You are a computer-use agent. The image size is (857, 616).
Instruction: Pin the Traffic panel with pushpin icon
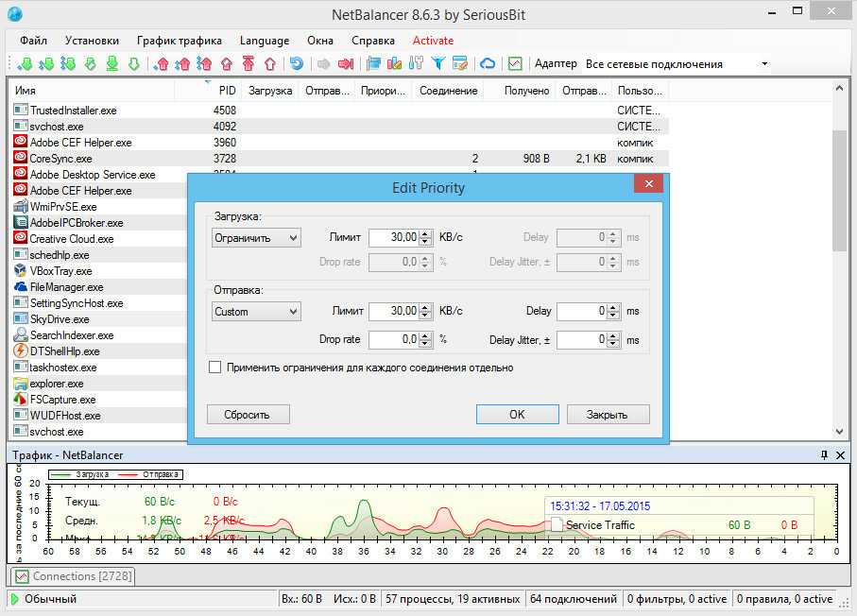click(x=824, y=454)
